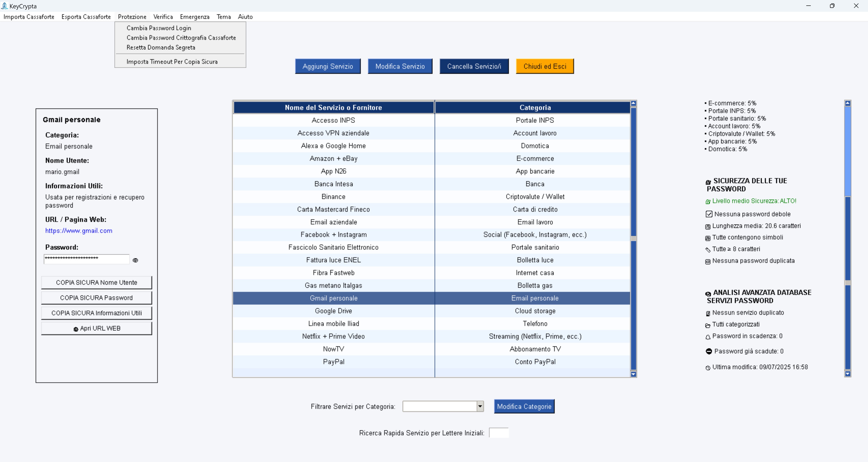The width and height of the screenshot is (868, 462).
Task: Click the Modifica Categorie button
Action: [524, 406]
